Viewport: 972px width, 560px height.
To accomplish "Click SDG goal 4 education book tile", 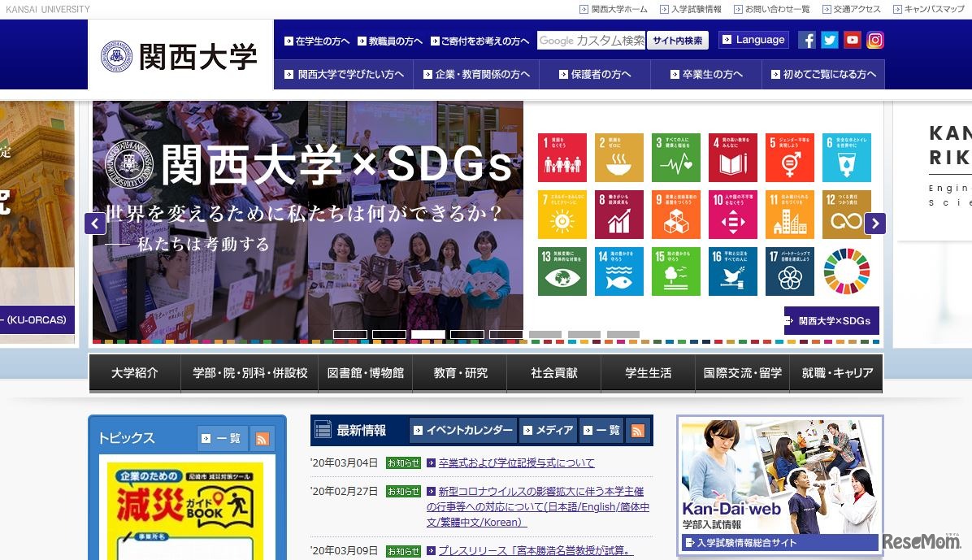I will pyautogui.click(x=733, y=158).
